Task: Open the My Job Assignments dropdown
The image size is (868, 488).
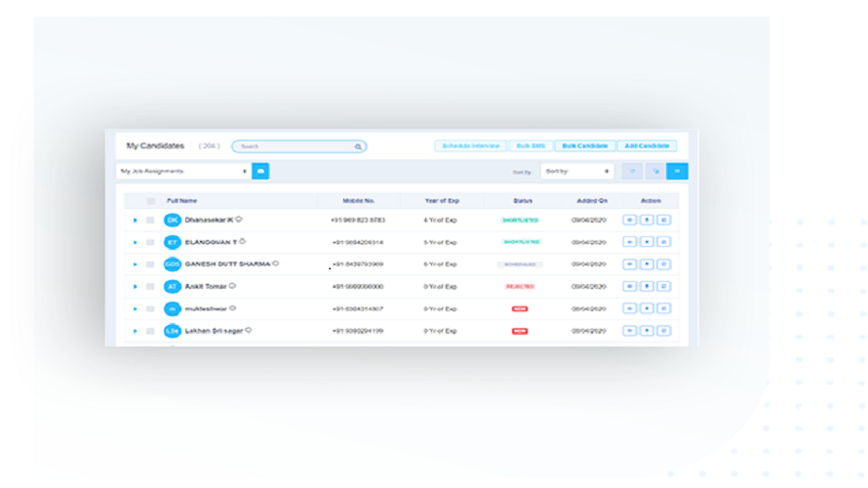Action: [x=182, y=172]
